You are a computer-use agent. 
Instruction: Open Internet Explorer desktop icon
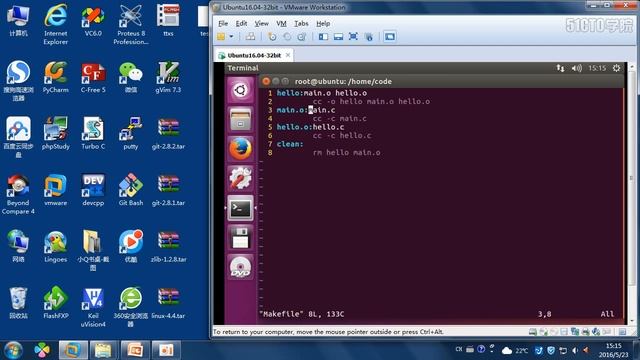pyautogui.click(x=56, y=24)
